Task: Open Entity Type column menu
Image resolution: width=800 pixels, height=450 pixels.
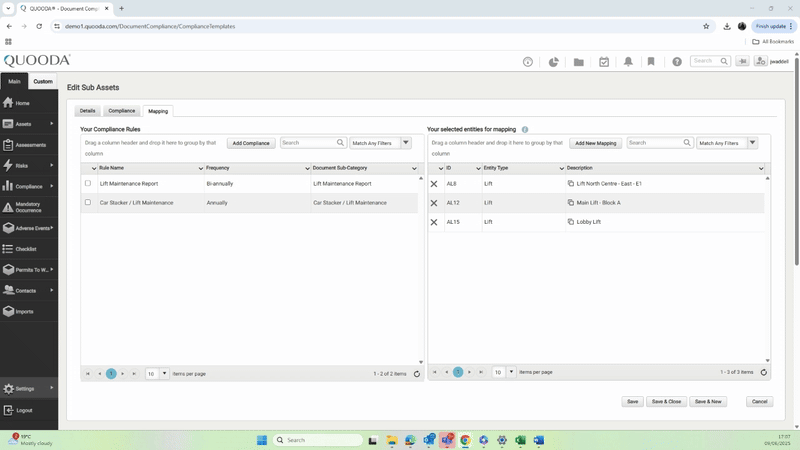Action: pyautogui.click(x=561, y=168)
